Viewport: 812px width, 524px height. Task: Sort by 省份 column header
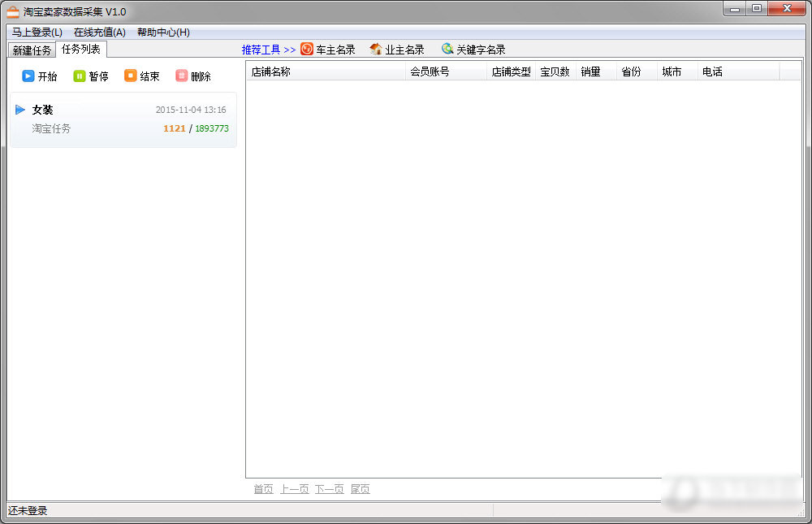[x=637, y=71]
